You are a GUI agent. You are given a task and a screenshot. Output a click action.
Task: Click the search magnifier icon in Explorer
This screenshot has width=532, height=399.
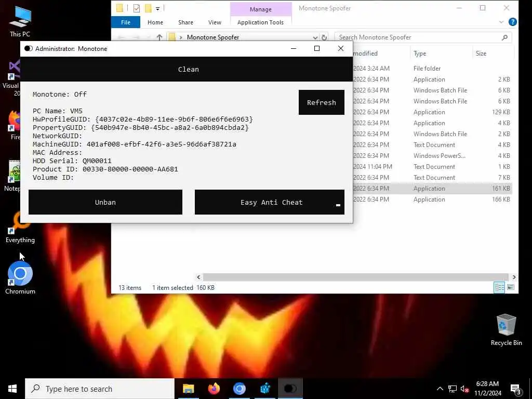pos(504,37)
